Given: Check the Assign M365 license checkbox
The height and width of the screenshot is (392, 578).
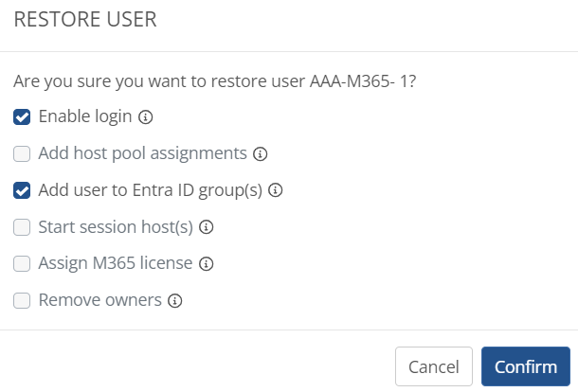Looking at the screenshot, I should [x=22, y=264].
